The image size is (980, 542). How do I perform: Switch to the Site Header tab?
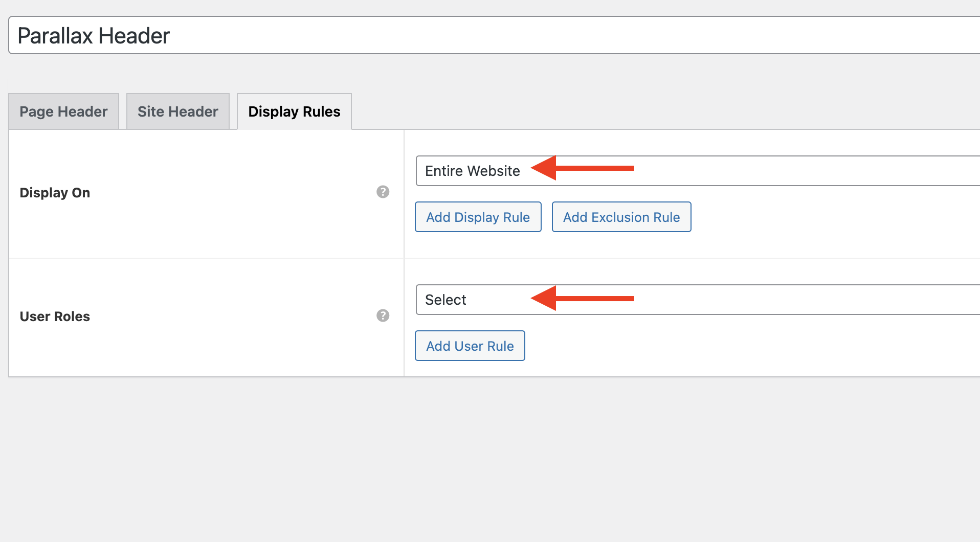click(x=178, y=111)
